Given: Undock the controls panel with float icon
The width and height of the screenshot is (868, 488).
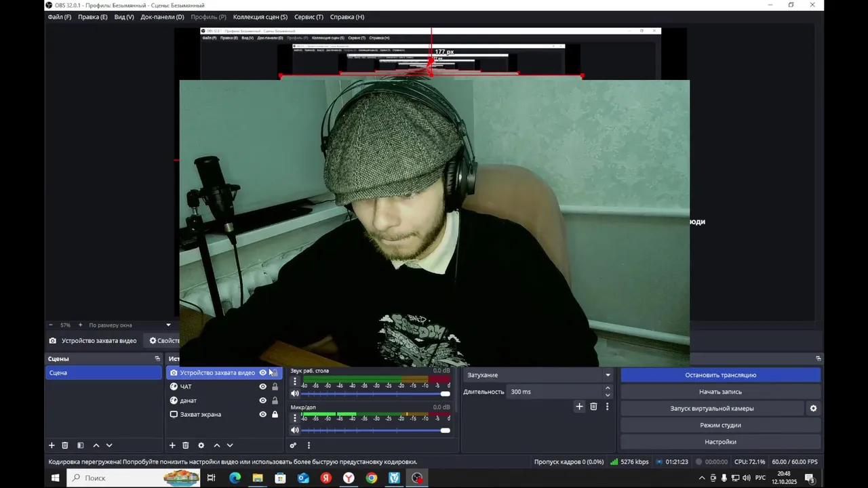Looking at the screenshot, I should (818, 359).
